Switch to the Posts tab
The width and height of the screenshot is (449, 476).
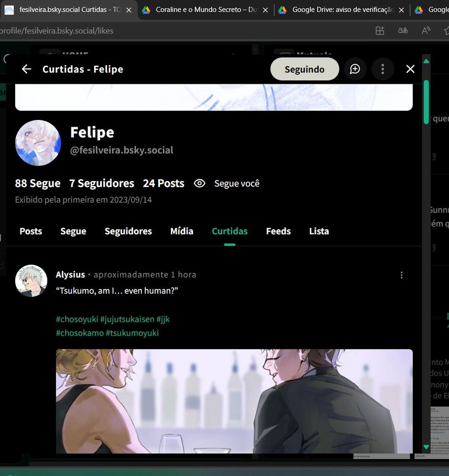point(30,231)
